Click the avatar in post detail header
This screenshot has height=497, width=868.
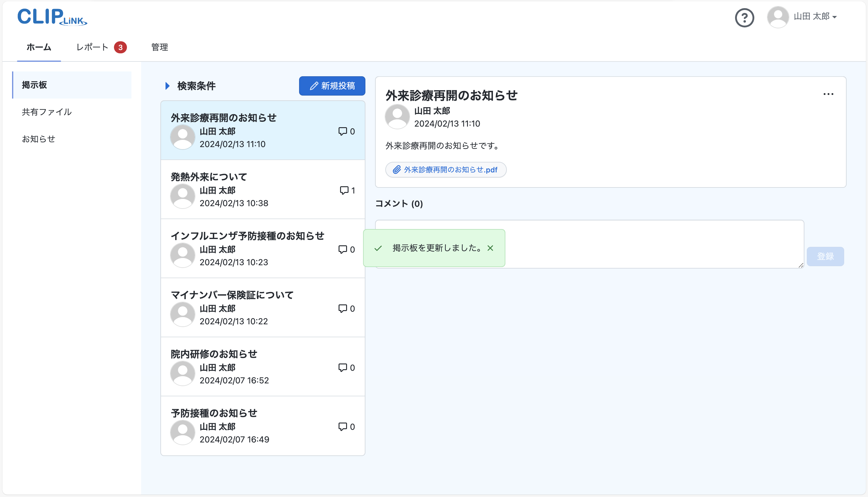point(397,117)
